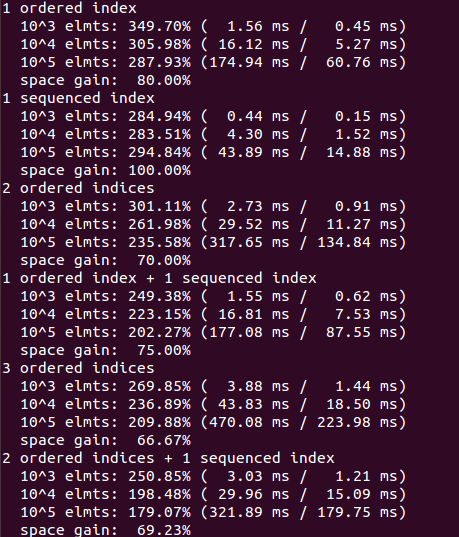Click the 284.94% percentage value
This screenshot has height=537, width=459.
click(x=159, y=116)
